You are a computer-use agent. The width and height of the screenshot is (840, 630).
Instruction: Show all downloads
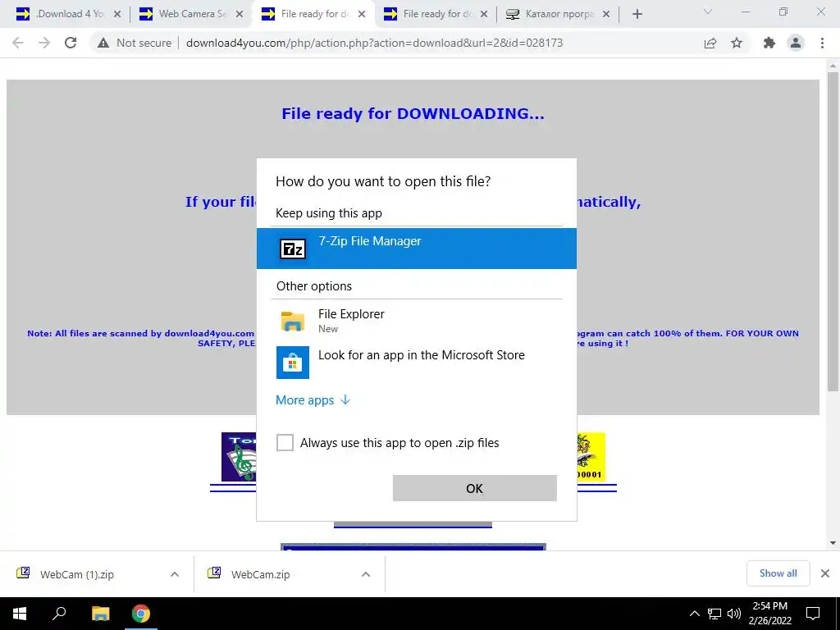point(778,573)
